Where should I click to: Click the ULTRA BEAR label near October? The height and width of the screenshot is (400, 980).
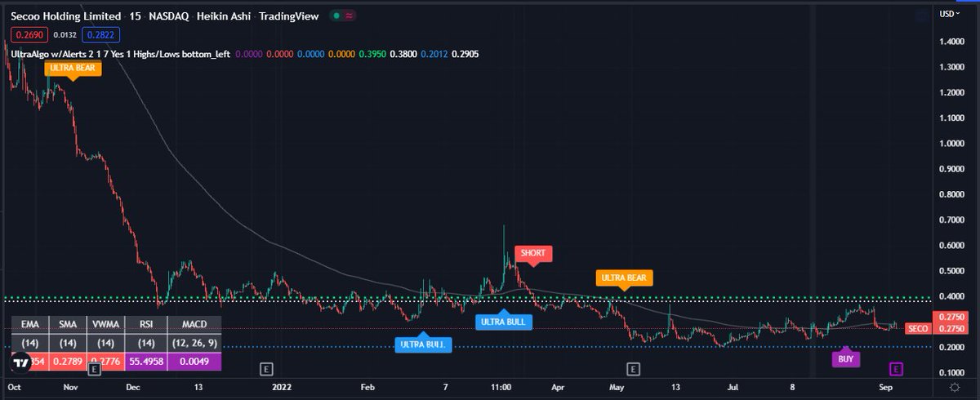point(74,69)
